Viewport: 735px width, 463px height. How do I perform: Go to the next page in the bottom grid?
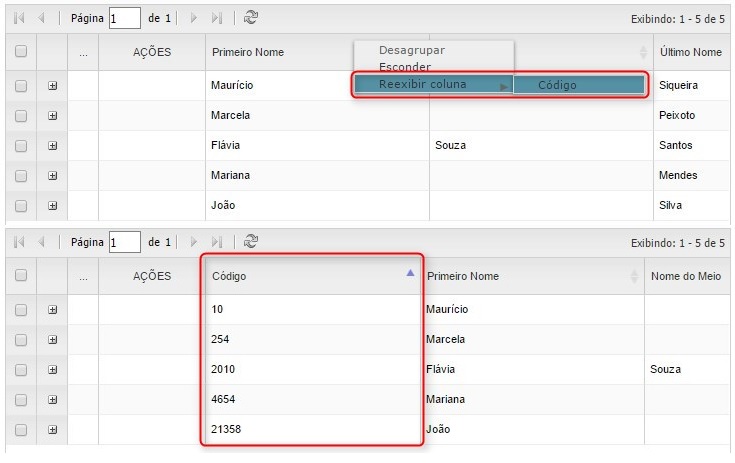[x=194, y=242]
